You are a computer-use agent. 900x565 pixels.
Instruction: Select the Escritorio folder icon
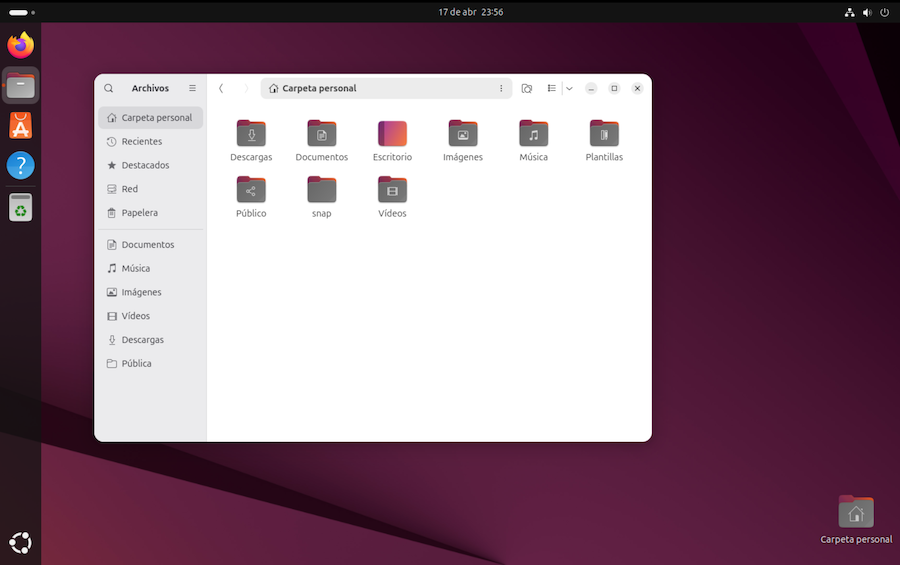point(392,134)
